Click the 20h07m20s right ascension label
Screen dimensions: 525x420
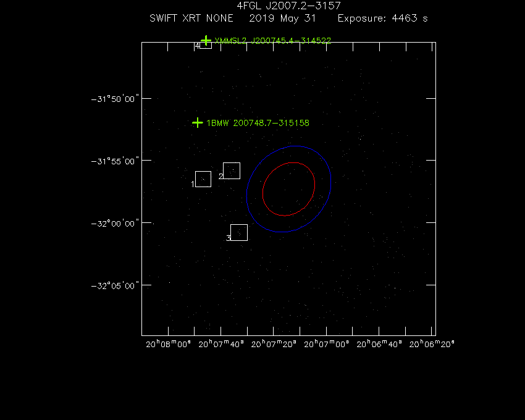(274, 344)
